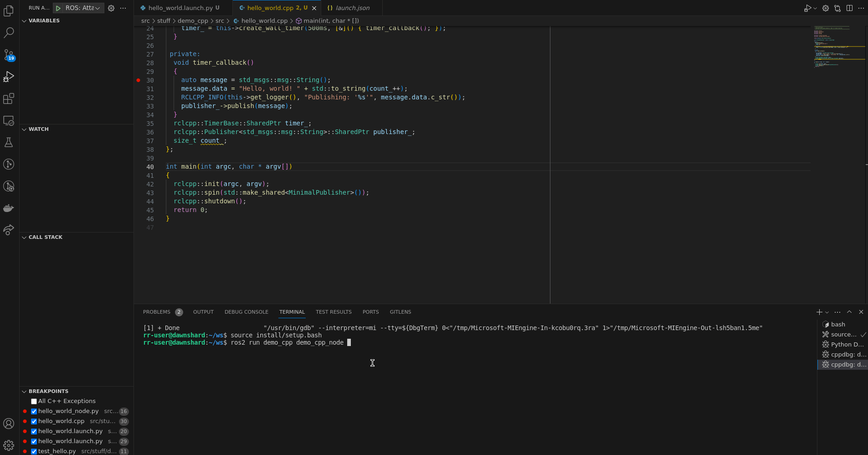Viewport: 868px width, 455px height.
Task: Open the new terminal plus button
Action: (819, 312)
